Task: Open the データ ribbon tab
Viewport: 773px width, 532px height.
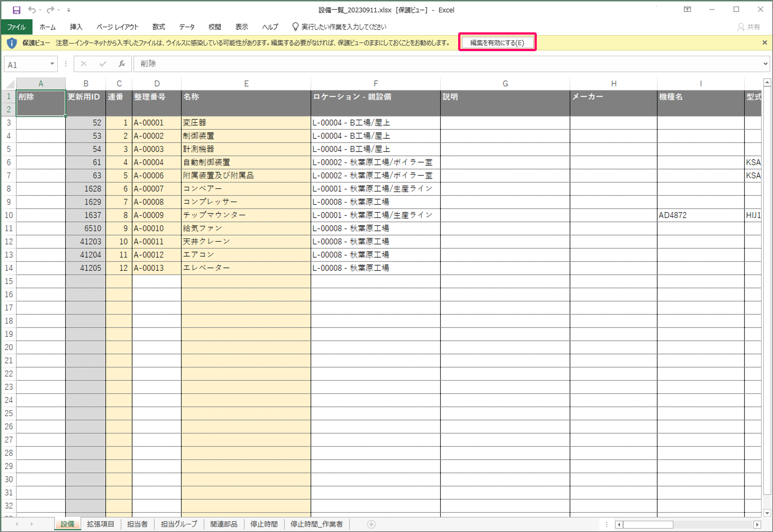Action: (x=187, y=27)
